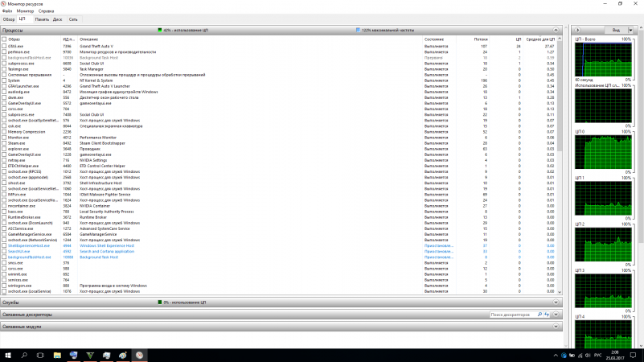644x362 pixels.
Task: Expand the Службы section chevron
Action: click(556, 302)
